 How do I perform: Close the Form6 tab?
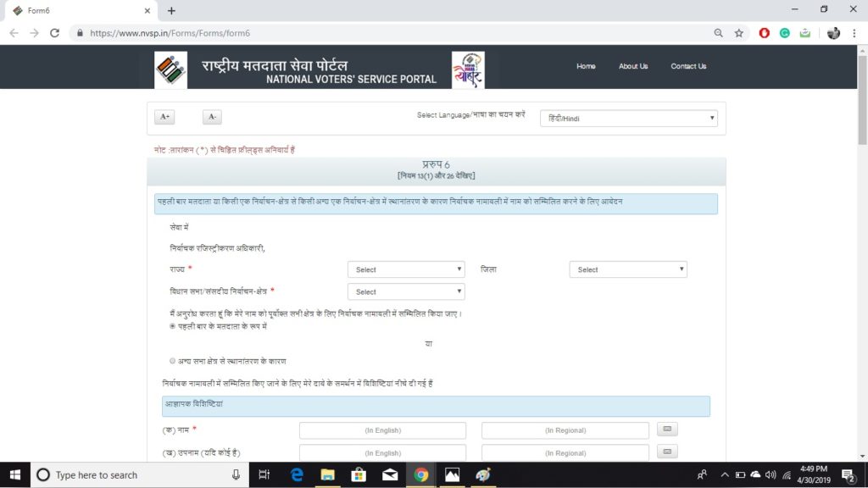pos(147,10)
